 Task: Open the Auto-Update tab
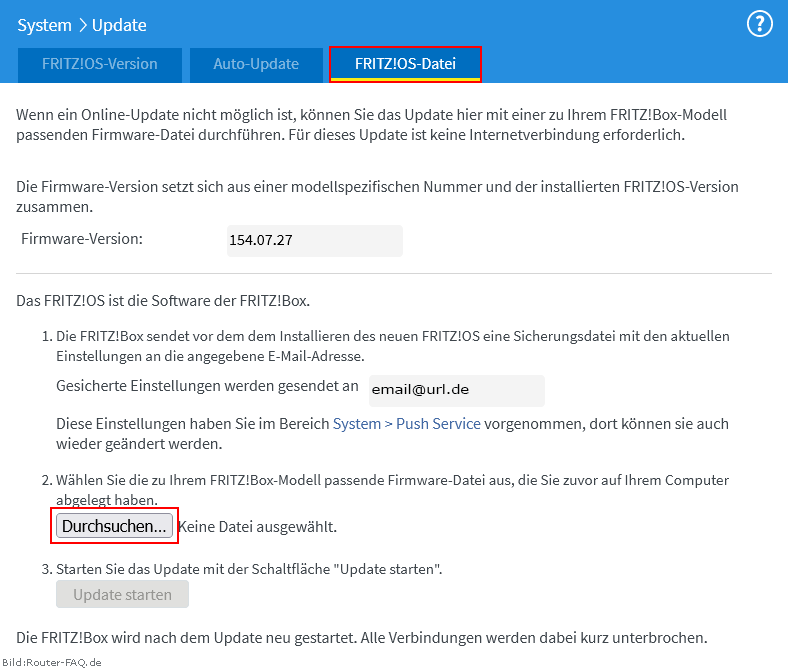click(x=256, y=64)
